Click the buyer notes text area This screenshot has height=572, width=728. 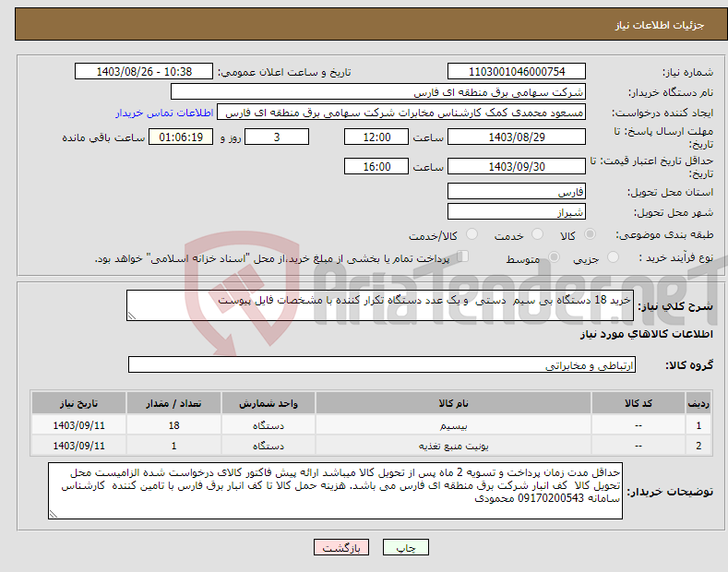pos(335,491)
